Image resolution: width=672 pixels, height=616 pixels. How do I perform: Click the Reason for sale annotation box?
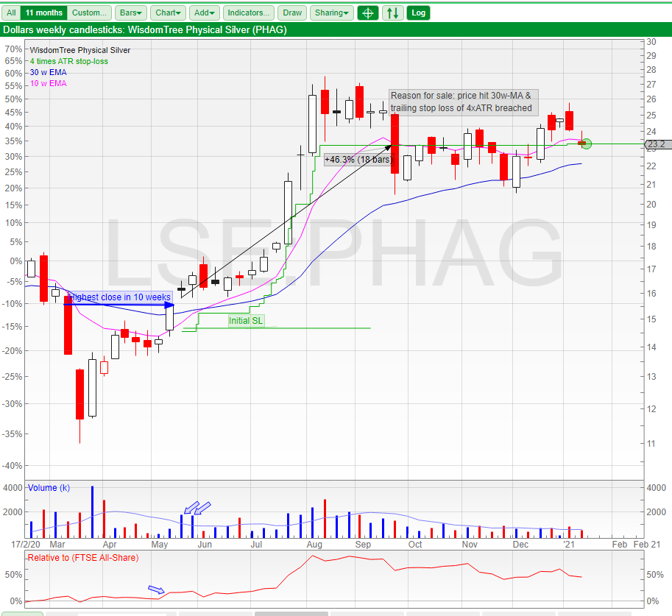tap(463, 102)
